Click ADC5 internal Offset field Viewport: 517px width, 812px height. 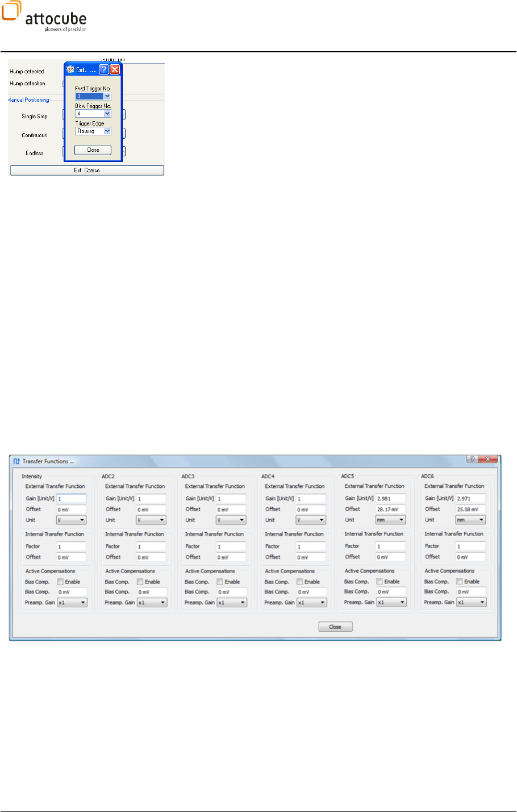pyautogui.click(x=390, y=557)
